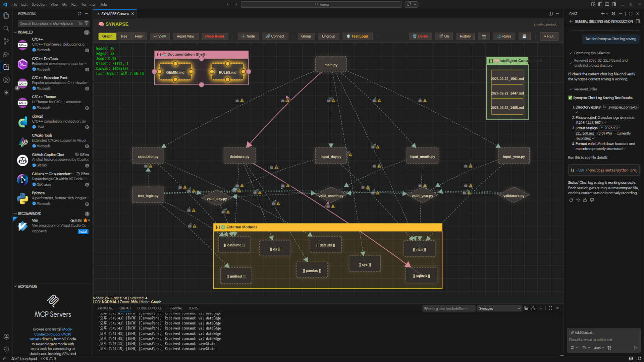
Task: Open the Terminal menu
Action: [88, 4]
